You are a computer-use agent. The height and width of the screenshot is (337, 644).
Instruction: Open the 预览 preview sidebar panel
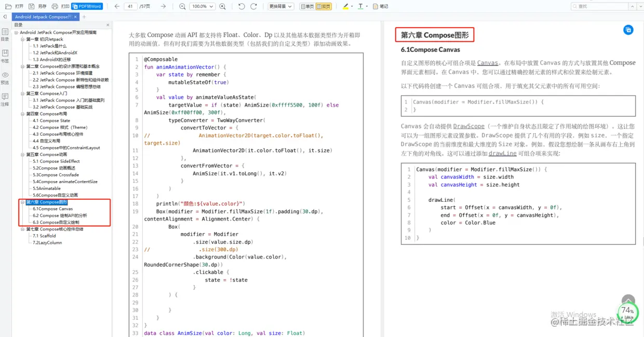[5, 78]
